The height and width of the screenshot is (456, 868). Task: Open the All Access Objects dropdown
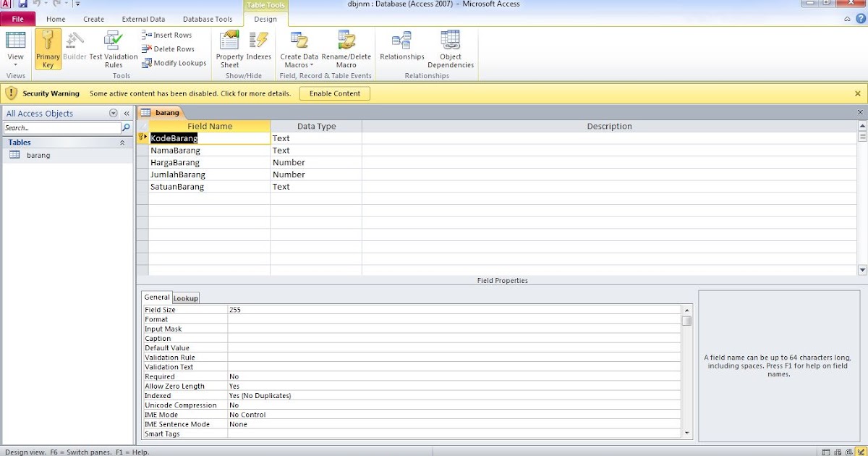[x=114, y=113]
